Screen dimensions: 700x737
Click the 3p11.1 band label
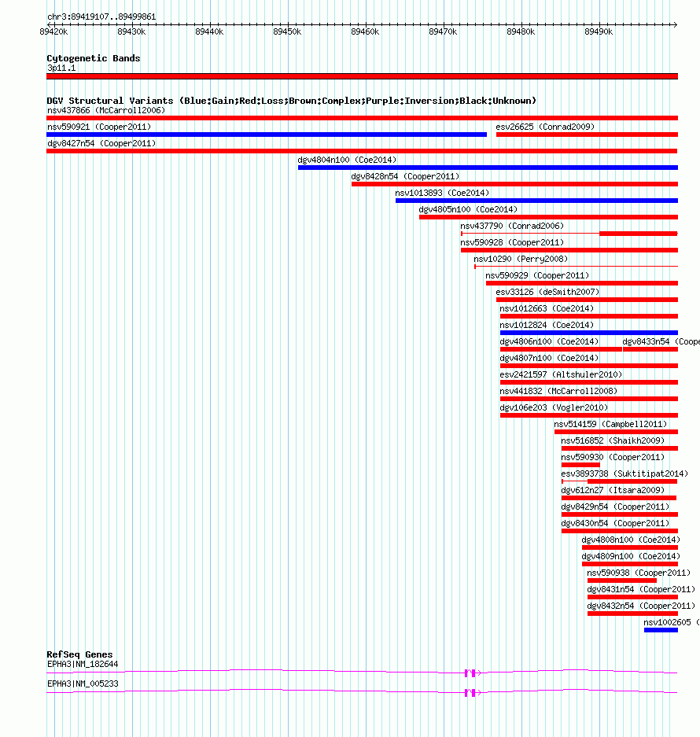tap(61, 68)
